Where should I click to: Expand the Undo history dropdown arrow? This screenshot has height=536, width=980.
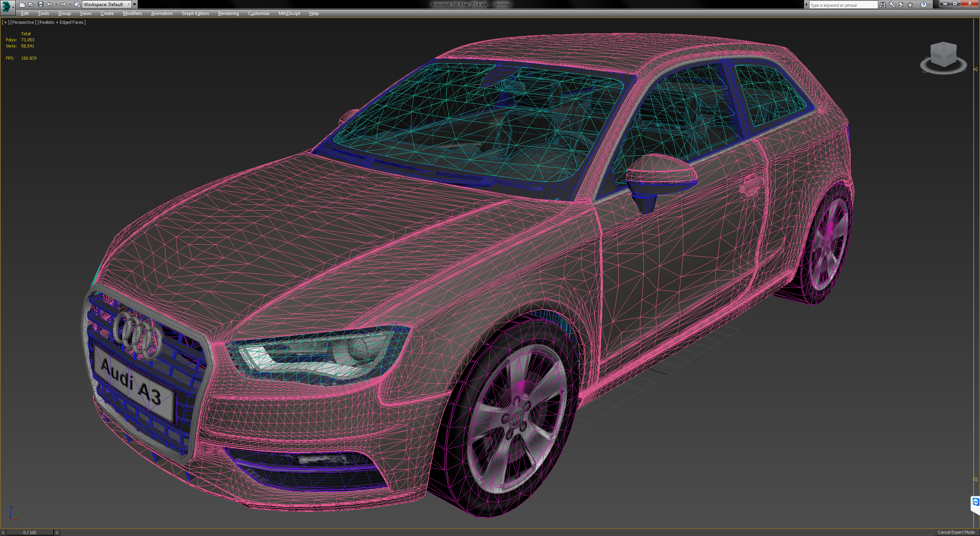(x=56, y=5)
